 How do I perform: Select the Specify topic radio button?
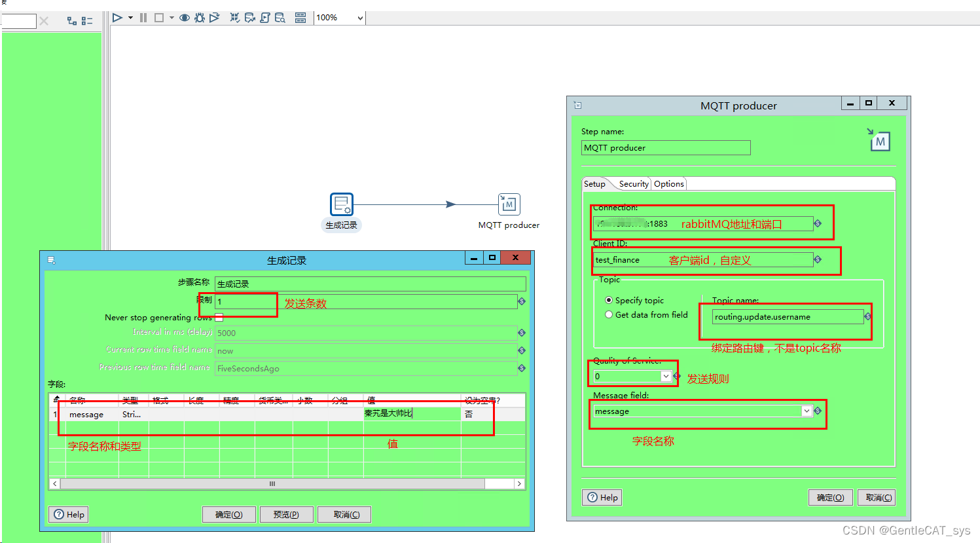coord(609,300)
